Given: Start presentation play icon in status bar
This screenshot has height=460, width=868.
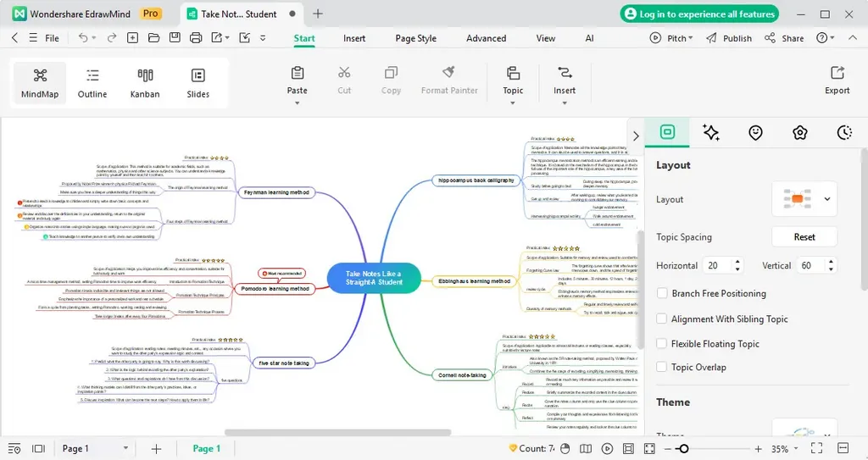Looking at the screenshot, I should coord(607,448).
